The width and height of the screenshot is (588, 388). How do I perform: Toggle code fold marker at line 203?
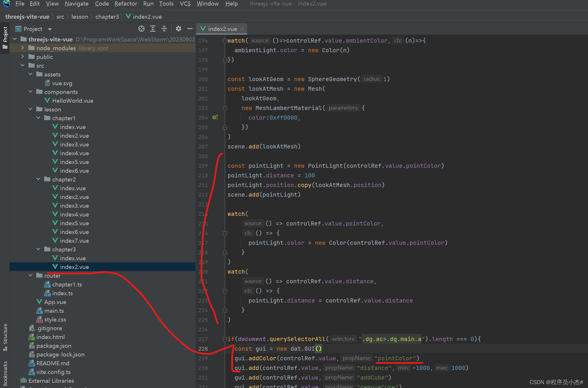point(225,108)
